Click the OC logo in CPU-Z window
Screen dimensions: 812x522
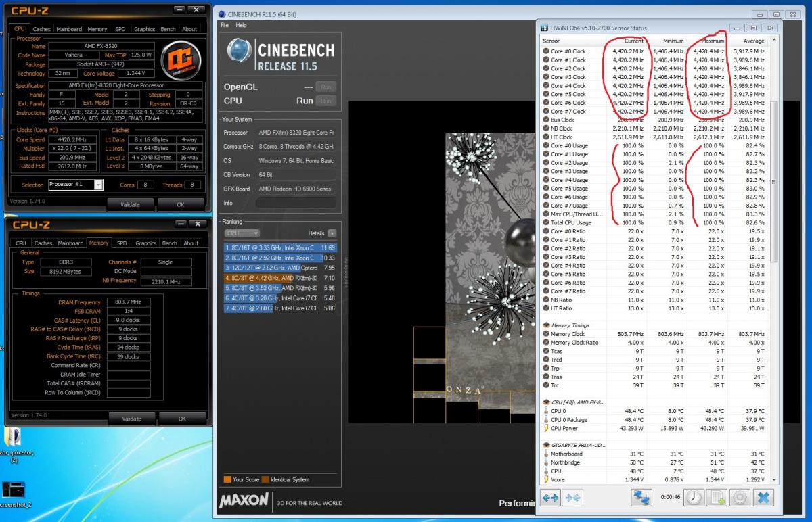[x=181, y=60]
